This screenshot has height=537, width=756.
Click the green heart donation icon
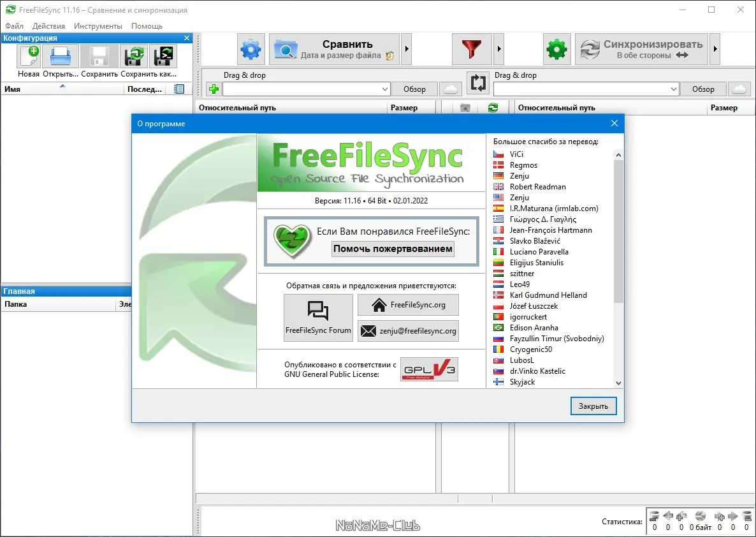292,241
